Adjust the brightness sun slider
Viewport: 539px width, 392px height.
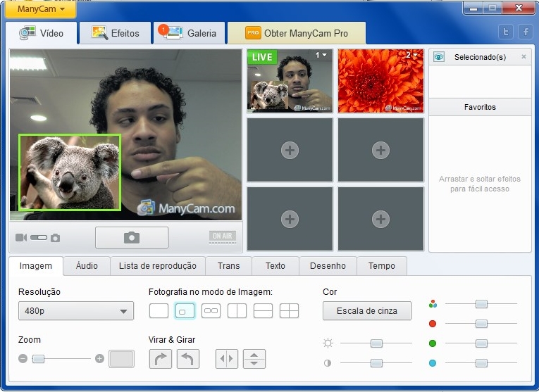click(x=376, y=343)
